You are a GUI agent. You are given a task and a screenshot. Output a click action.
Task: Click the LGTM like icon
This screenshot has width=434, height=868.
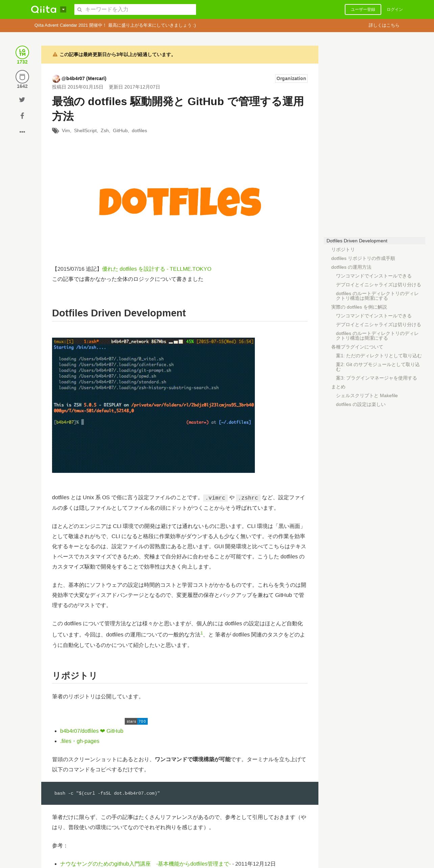point(22,52)
